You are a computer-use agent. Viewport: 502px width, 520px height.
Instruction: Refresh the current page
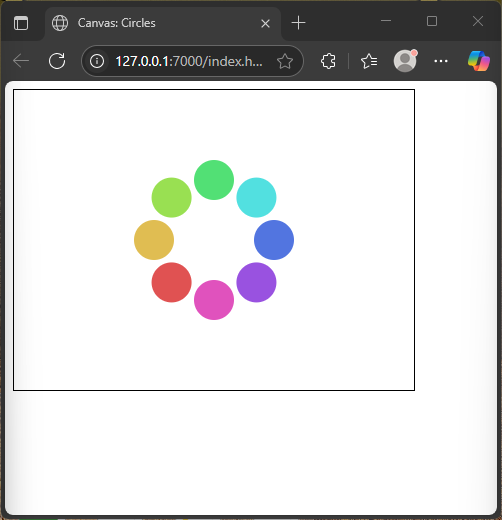click(x=57, y=61)
